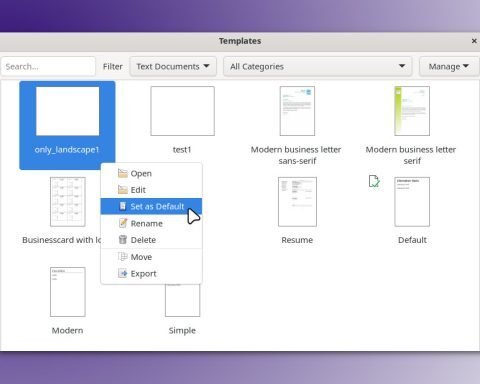Click the only_landscape1 label text
480x384 pixels.
67,150
